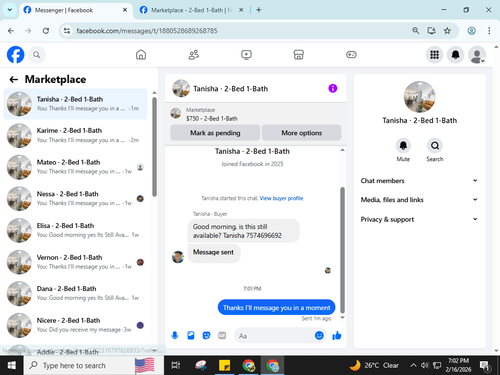Screen dimensions: 500x375
Task: Expand Chat members section
Action: [419, 181]
